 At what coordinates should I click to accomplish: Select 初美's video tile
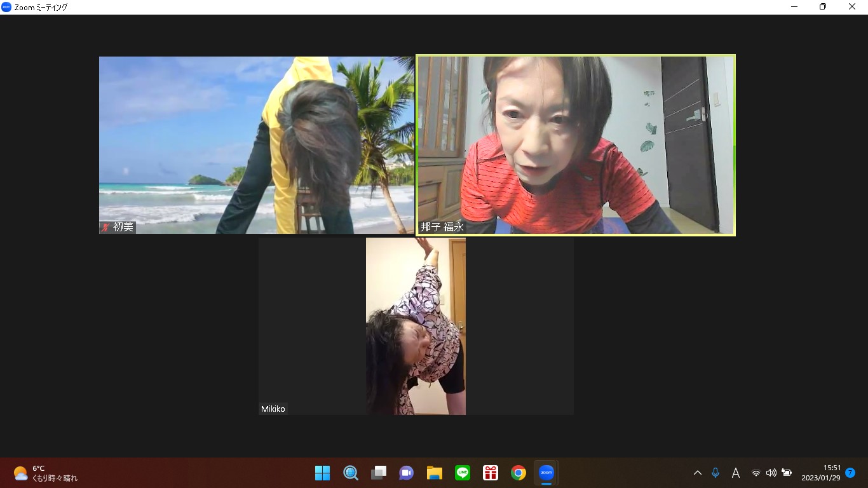257,145
